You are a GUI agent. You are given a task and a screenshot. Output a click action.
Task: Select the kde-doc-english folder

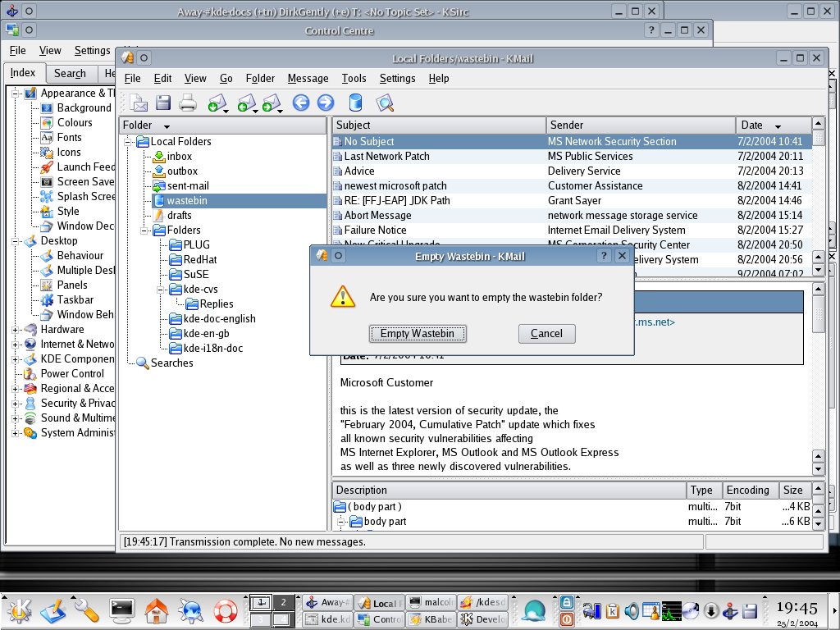[219, 319]
